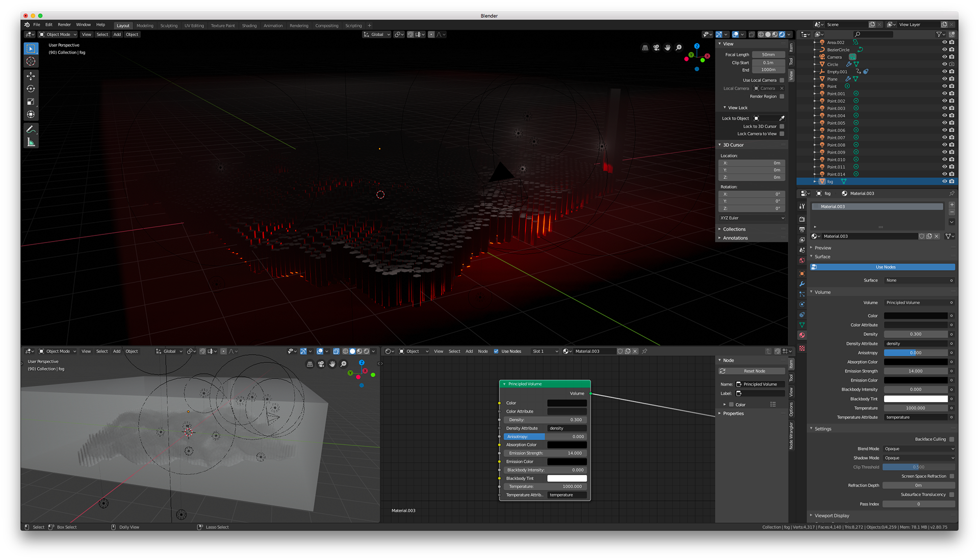
Task: Open XYZ Euler rotation mode dropdown
Action: tap(752, 218)
